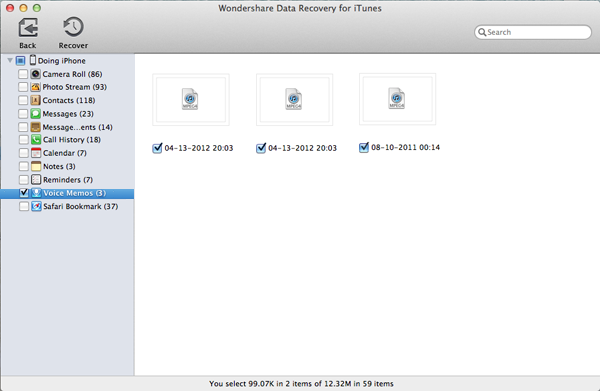Screen dimensions: 600x391
Task: Click the Voice Memos microphone icon
Action: 36,193
